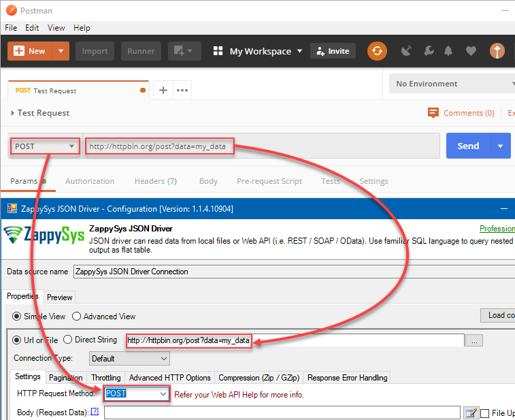Open the wrench settings icon

pos(428,51)
